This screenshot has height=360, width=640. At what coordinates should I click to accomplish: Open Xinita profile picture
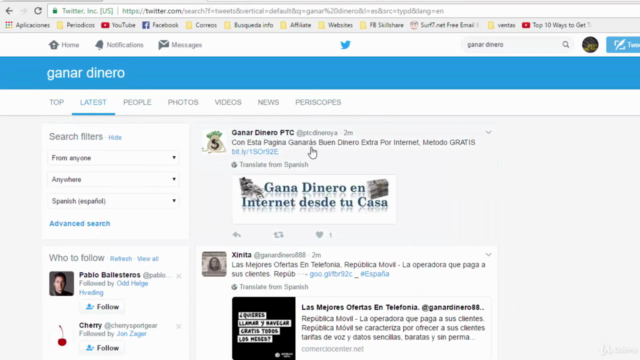pos(214,264)
